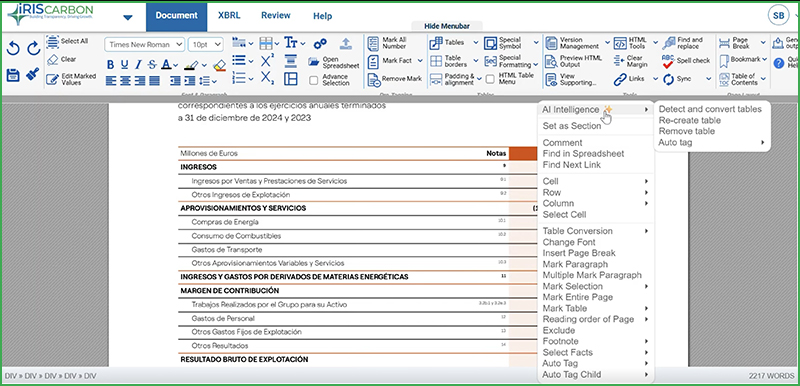Choose Insert Page Break from context menu
The height and width of the screenshot is (386, 800).
pyautogui.click(x=579, y=253)
